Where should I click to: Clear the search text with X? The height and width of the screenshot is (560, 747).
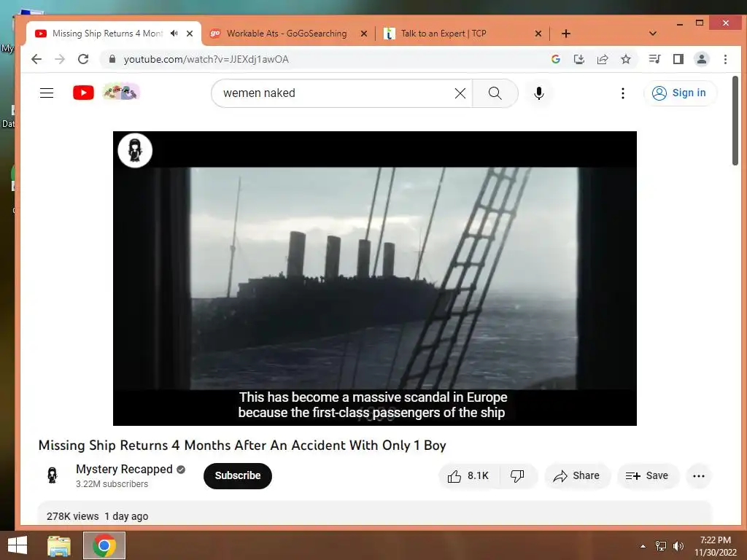point(460,93)
